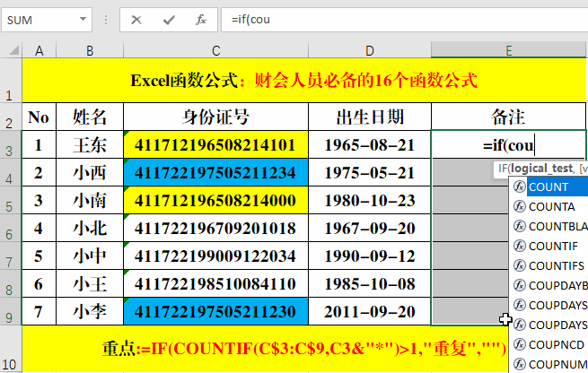Image resolution: width=588 pixels, height=373 pixels.
Task: Click fx icon beside COUNT suggestion
Action: pos(520,186)
